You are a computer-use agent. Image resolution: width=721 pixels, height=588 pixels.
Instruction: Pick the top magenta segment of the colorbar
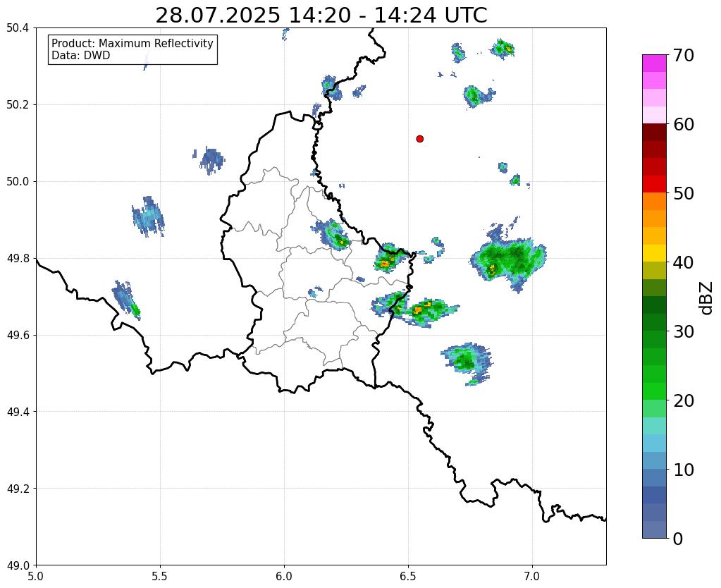pos(654,63)
